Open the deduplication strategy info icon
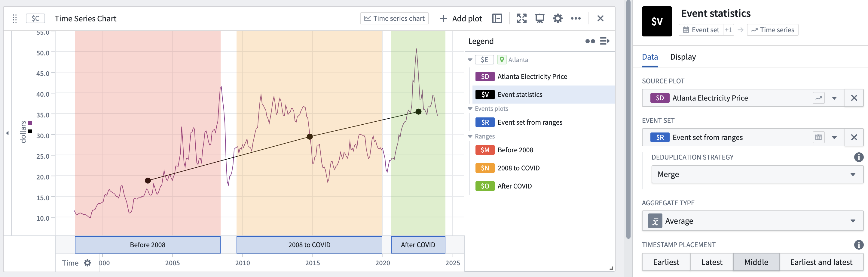Image resolution: width=868 pixels, height=277 pixels. (x=858, y=157)
